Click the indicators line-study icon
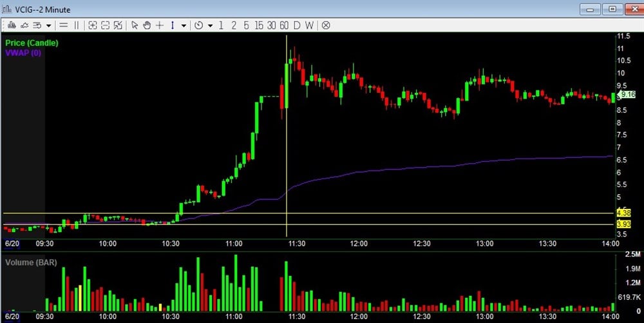Viewport: 644px width, 323px height. pyautogui.click(x=24, y=26)
